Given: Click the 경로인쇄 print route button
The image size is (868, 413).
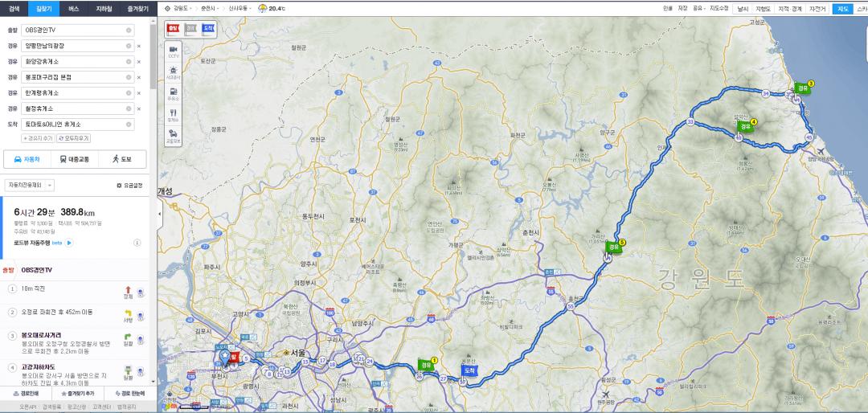Looking at the screenshot, I should pos(26,394).
